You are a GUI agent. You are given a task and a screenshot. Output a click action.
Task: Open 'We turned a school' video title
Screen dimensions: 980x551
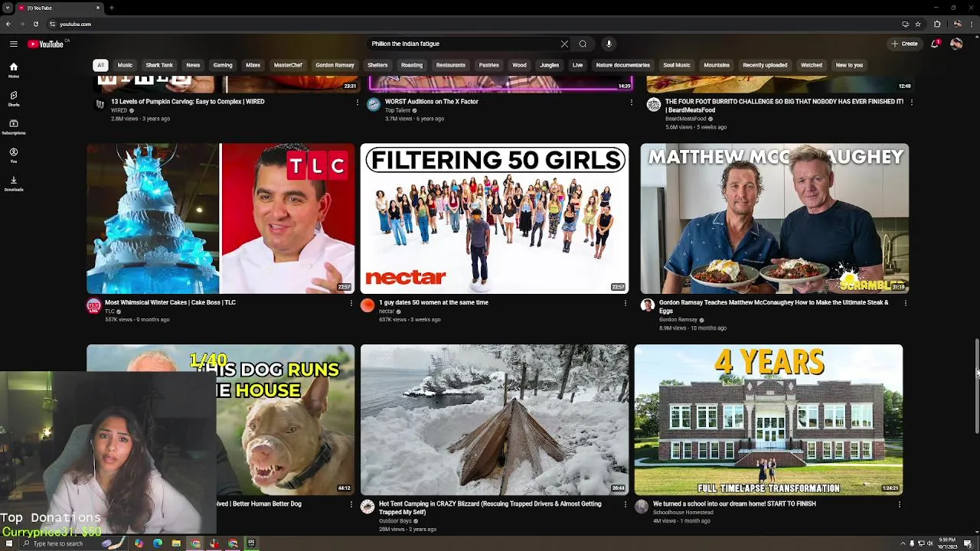[x=734, y=504]
